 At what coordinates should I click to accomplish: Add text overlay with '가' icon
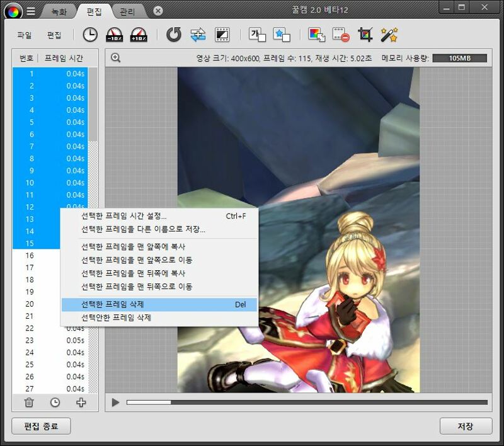(257, 35)
